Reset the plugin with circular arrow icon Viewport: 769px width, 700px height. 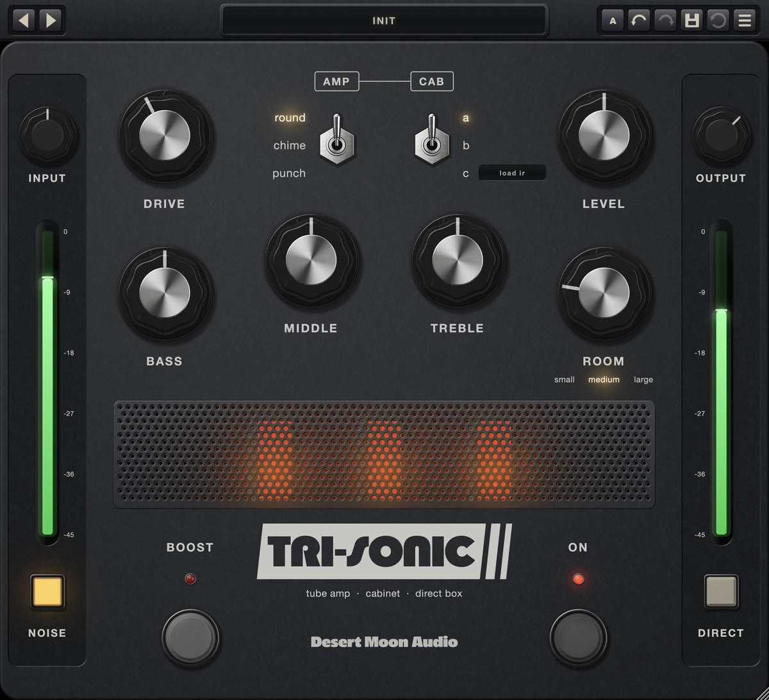(x=718, y=20)
